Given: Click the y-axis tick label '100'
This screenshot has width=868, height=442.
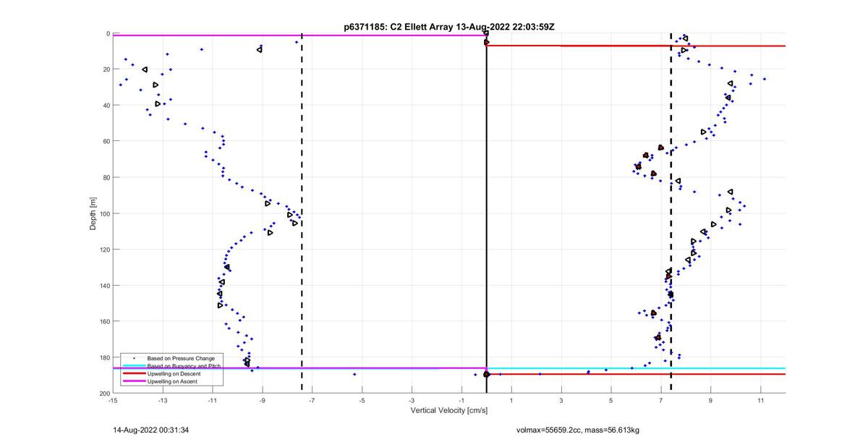Looking at the screenshot, I should [x=104, y=213].
